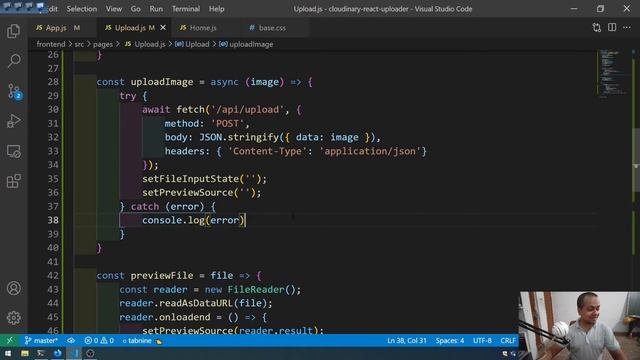Click 'previewFile' on line 42
640x360 pixels.
[162, 276]
